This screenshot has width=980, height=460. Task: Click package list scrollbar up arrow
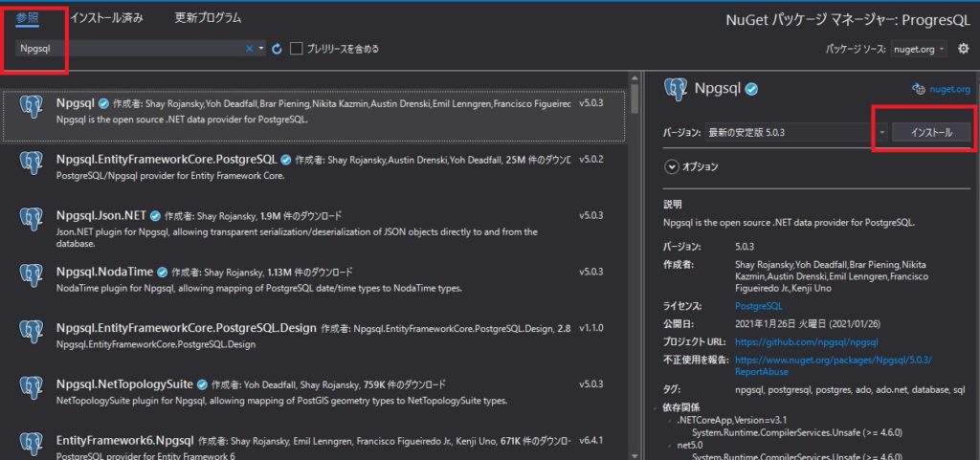coord(635,78)
